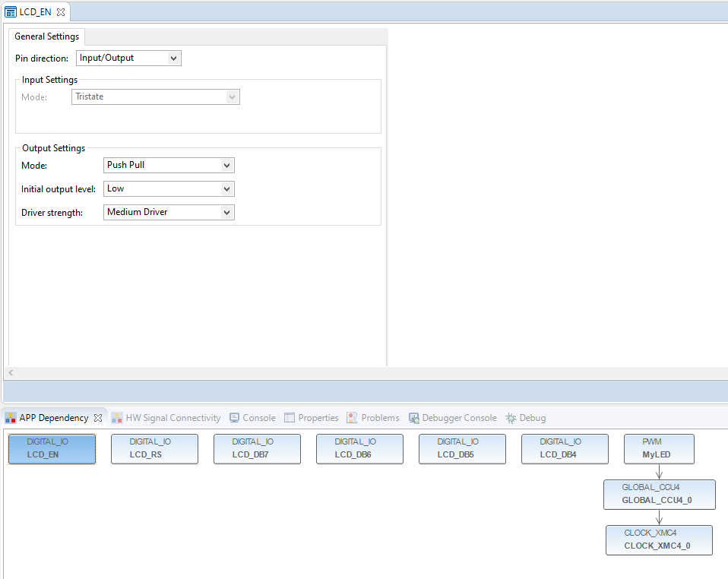Select the DIGITAL_IO LCD_EN app block

click(52, 449)
